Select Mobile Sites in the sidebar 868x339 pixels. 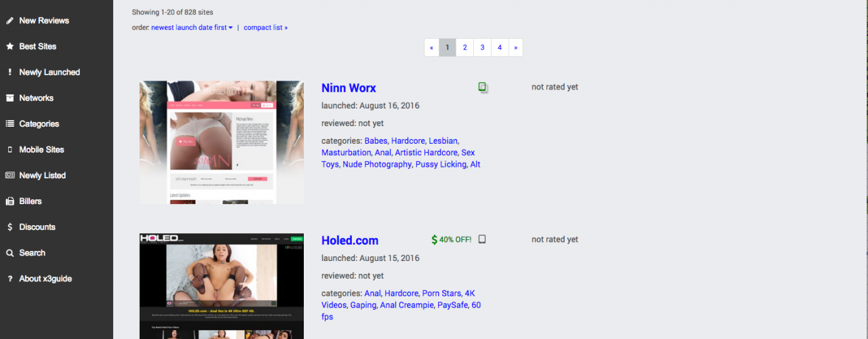click(x=42, y=149)
